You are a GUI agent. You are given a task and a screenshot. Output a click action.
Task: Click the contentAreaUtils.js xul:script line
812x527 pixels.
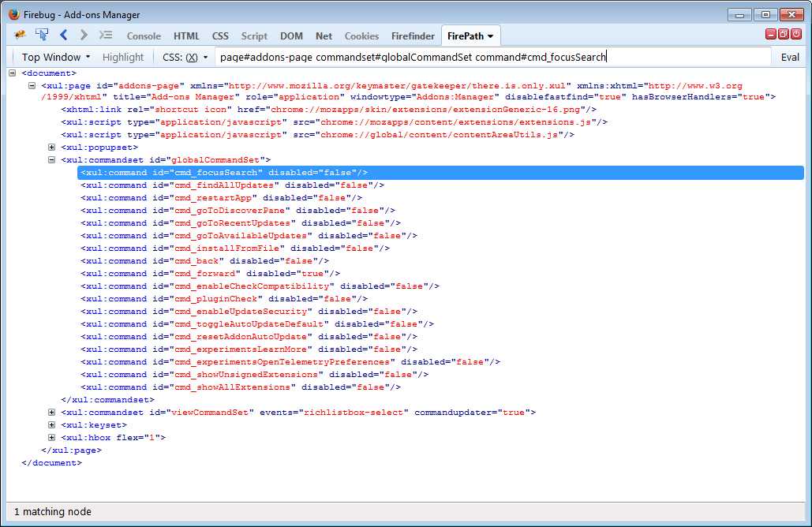click(x=317, y=135)
